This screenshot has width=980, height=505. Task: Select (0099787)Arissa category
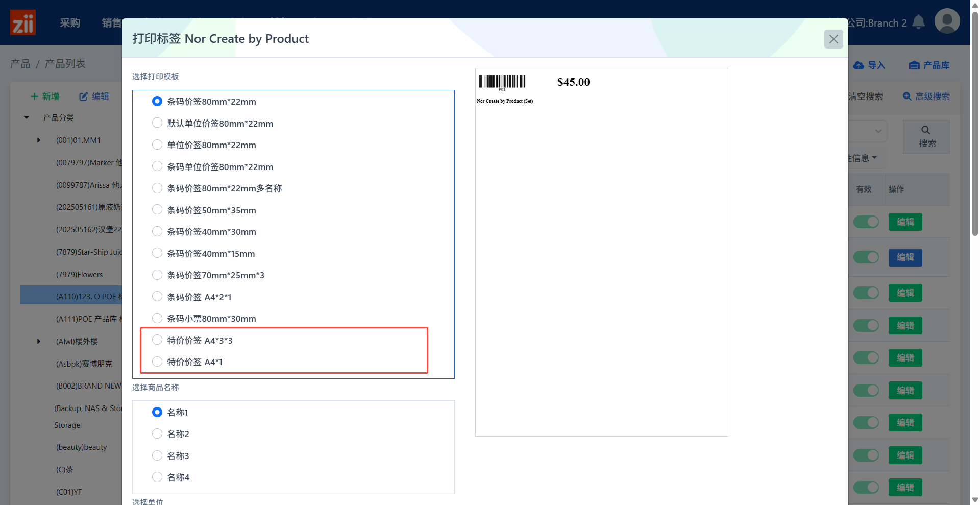(89, 185)
